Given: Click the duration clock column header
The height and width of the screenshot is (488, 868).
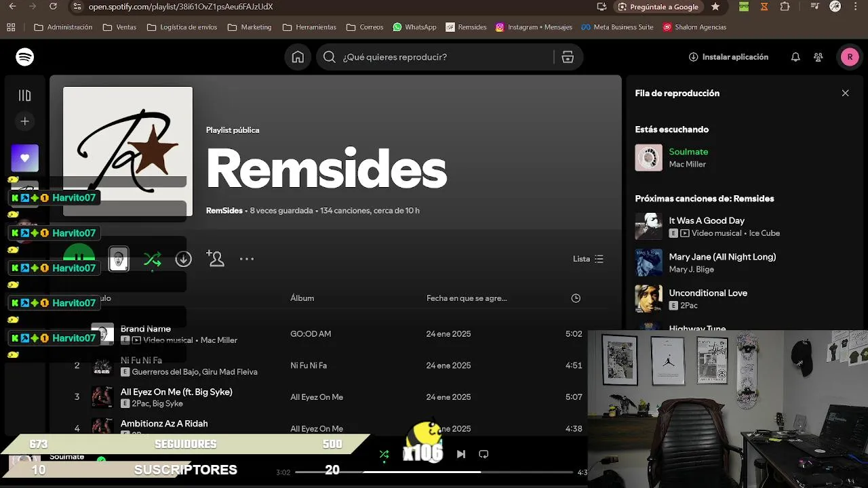Looking at the screenshot, I should coord(576,298).
